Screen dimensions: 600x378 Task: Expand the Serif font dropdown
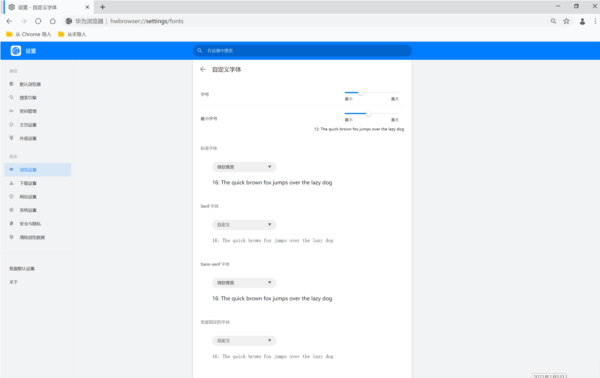click(x=244, y=225)
